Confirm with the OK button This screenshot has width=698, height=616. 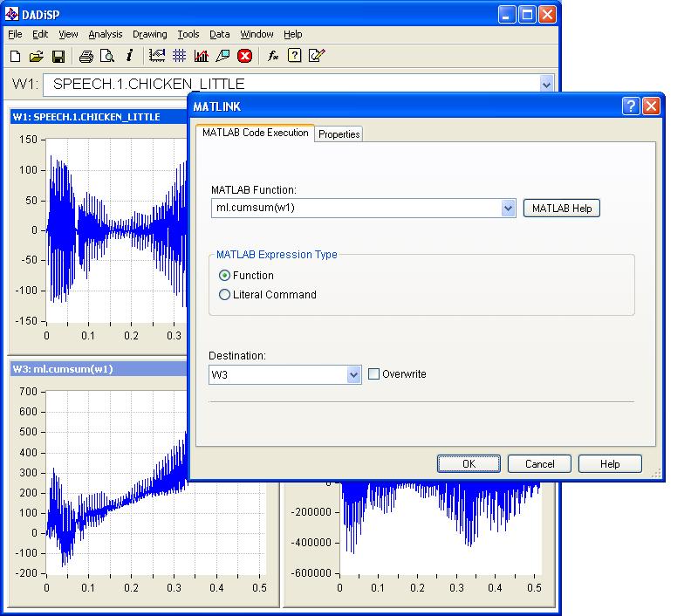pos(469,464)
